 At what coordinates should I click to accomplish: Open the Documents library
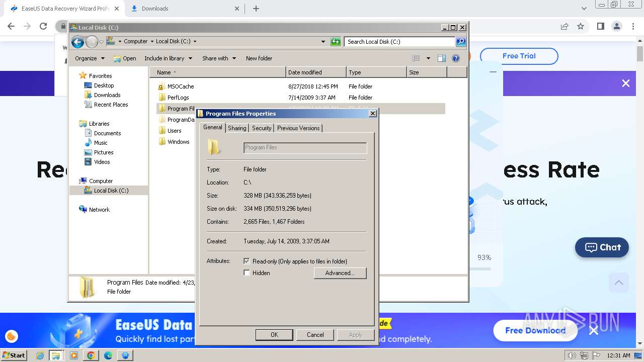(x=107, y=133)
